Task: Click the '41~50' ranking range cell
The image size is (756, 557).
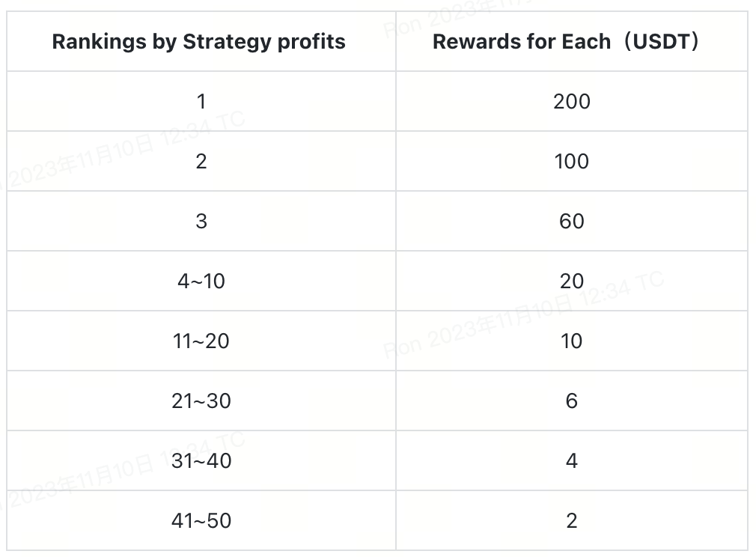Action: pyautogui.click(x=201, y=520)
